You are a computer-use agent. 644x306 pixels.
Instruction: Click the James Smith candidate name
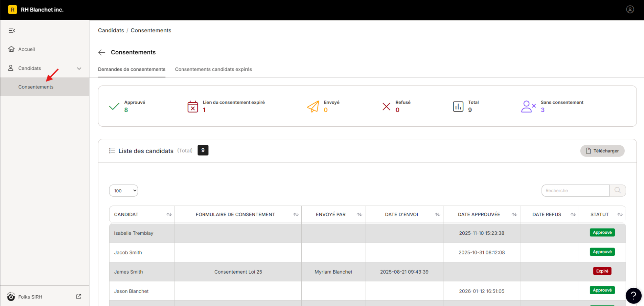coord(129,272)
